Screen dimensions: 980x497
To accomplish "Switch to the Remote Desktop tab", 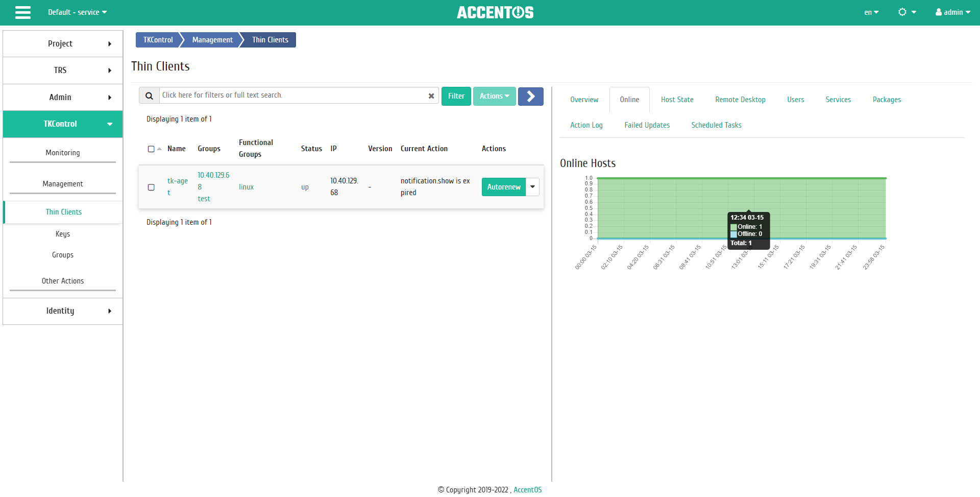I will click(x=740, y=100).
